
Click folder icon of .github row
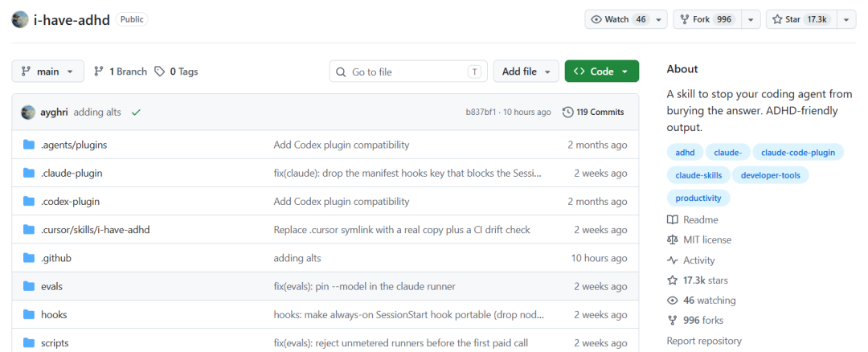point(29,258)
